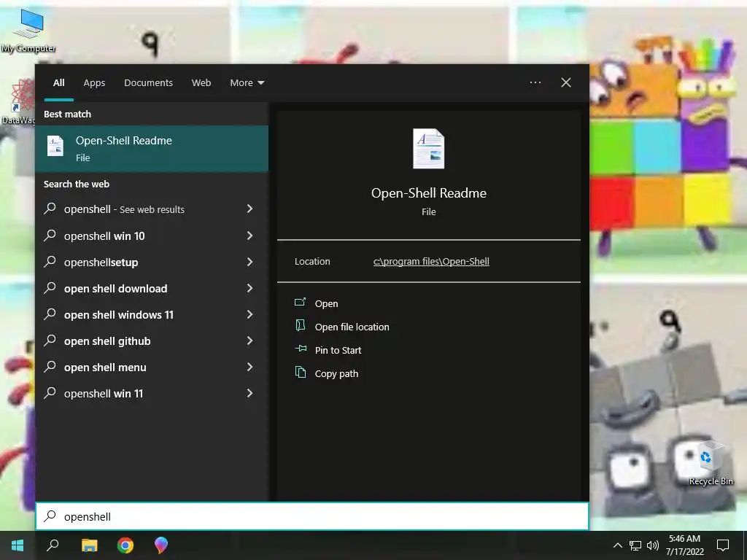Launch Google Chrome from the taskbar
The height and width of the screenshot is (560, 747).
coord(125,545)
